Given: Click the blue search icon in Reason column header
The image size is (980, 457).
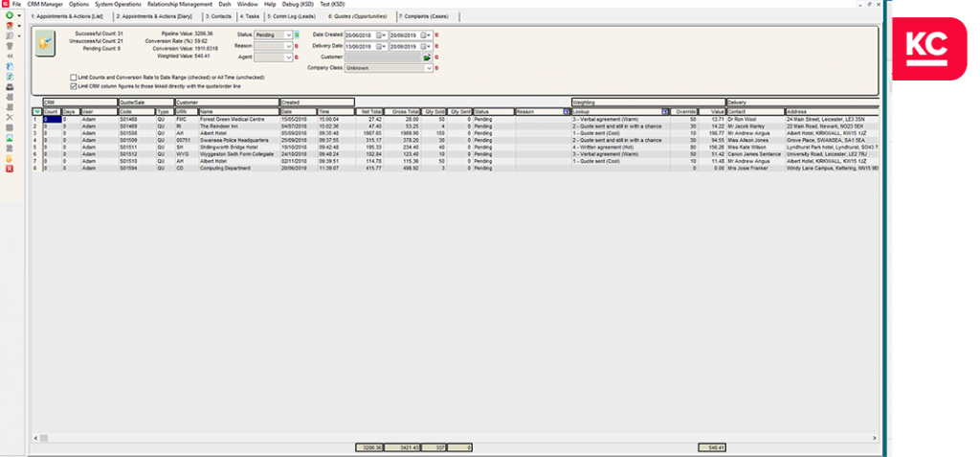Looking at the screenshot, I should pyautogui.click(x=567, y=111).
